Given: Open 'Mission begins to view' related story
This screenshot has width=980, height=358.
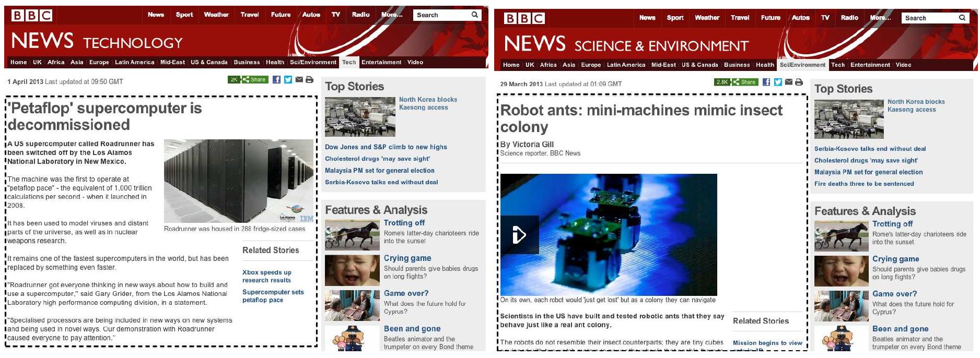Looking at the screenshot, I should [x=767, y=343].
